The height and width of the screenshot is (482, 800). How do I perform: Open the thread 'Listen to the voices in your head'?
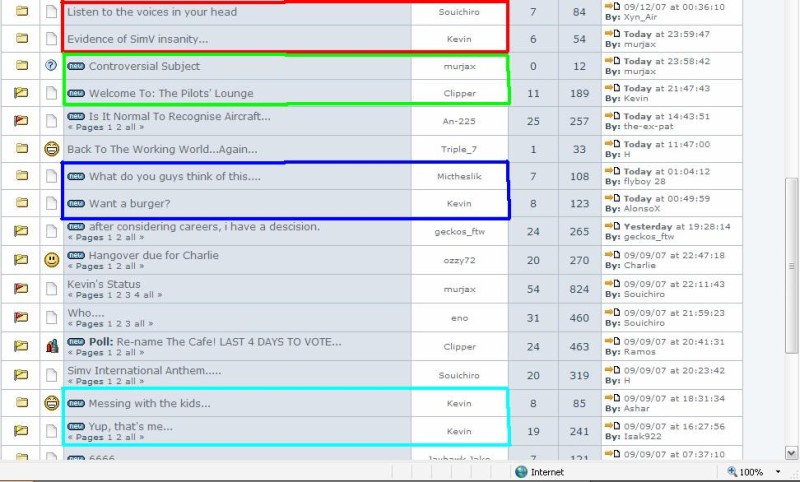point(152,12)
